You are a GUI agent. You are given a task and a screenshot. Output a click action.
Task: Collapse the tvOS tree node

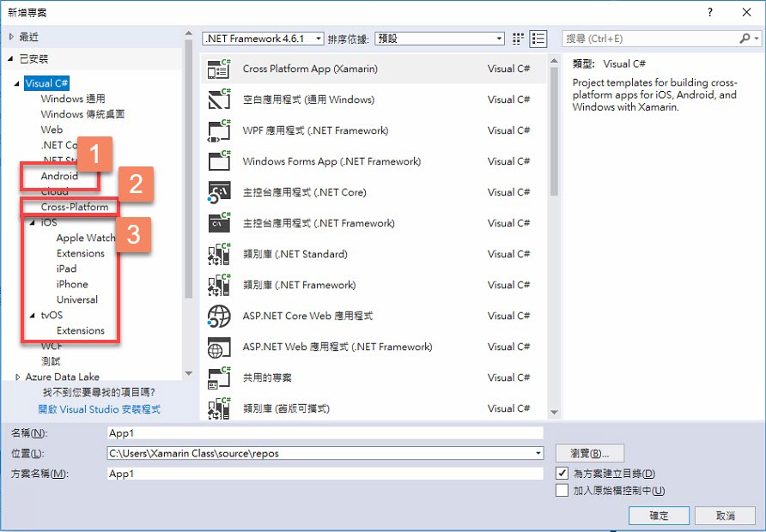33,315
